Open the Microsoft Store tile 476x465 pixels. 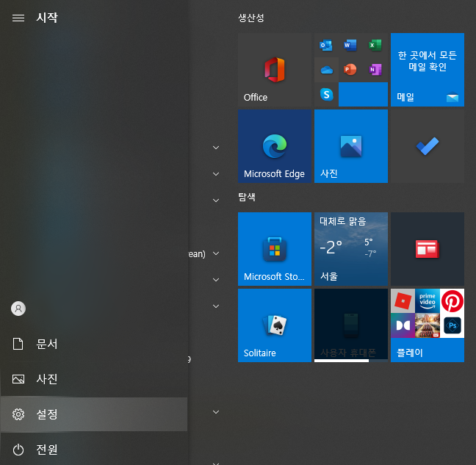(x=275, y=249)
